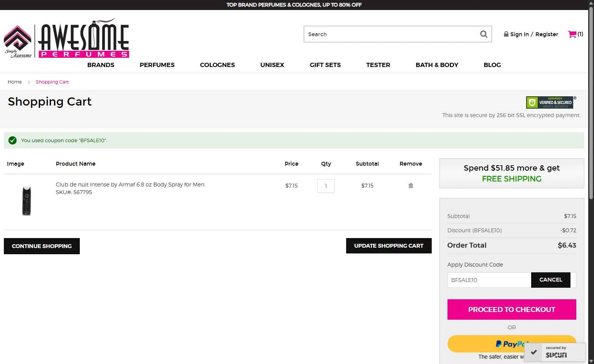Screen dimensions: 594x364
Task: Click the 'You used coupon code' message
Action: point(64,141)
